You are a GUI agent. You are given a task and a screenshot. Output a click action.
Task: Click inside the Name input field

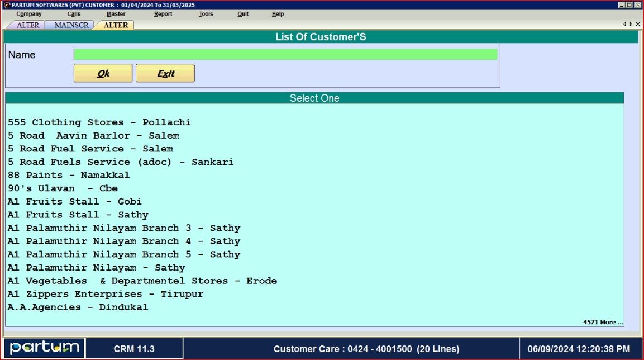(x=285, y=54)
